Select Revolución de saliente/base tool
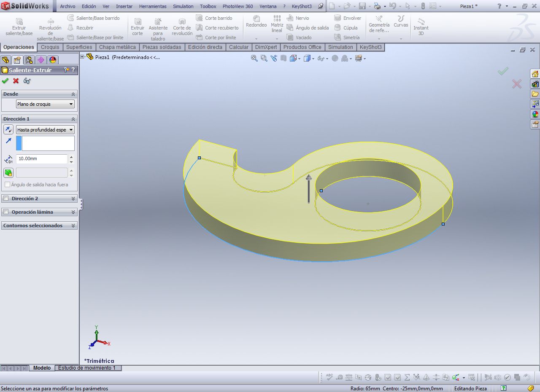This screenshot has height=392, width=540. (x=50, y=29)
